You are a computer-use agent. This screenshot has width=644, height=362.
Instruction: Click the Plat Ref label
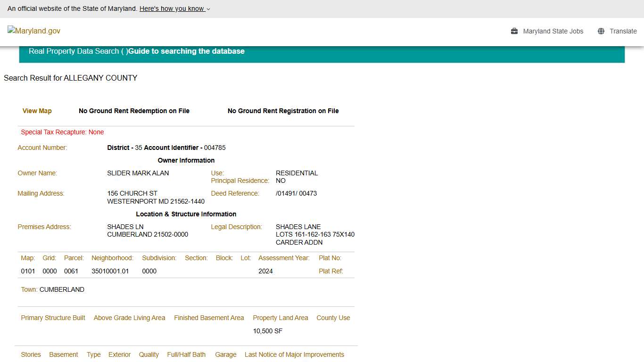pos(330,271)
